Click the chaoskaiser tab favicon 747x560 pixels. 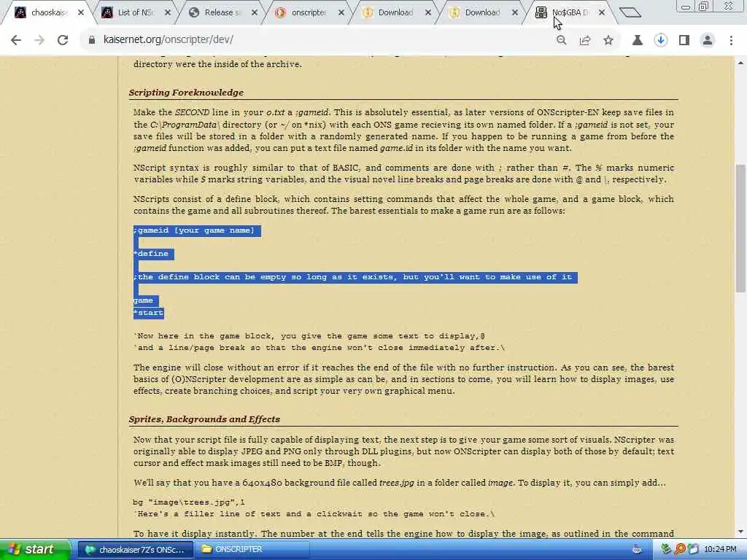point(20,12)
